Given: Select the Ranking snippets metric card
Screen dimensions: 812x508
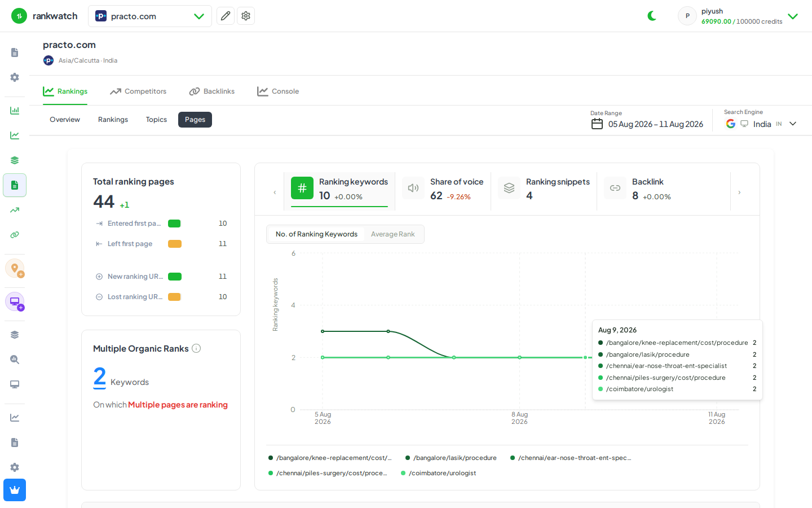Looking at the screenshot, I should pos(544,191).
